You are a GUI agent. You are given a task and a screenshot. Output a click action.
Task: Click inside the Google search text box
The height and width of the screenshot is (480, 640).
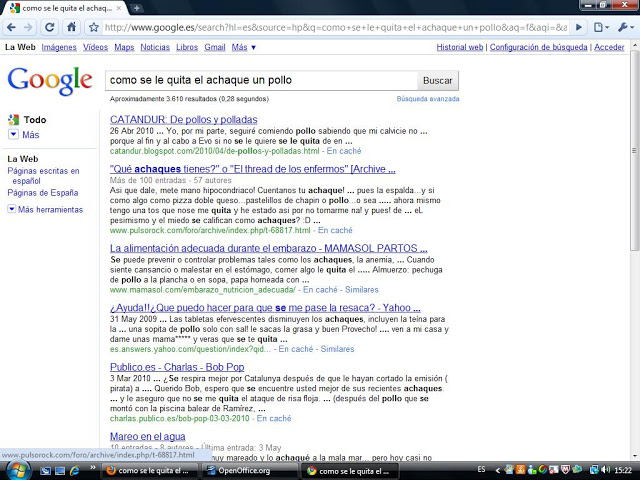[260, 80]
